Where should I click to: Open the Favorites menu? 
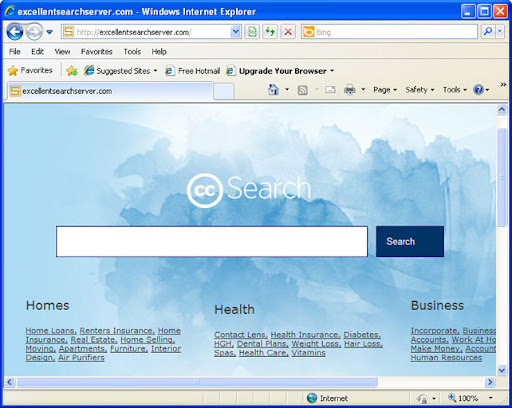[x=97, y=52]
